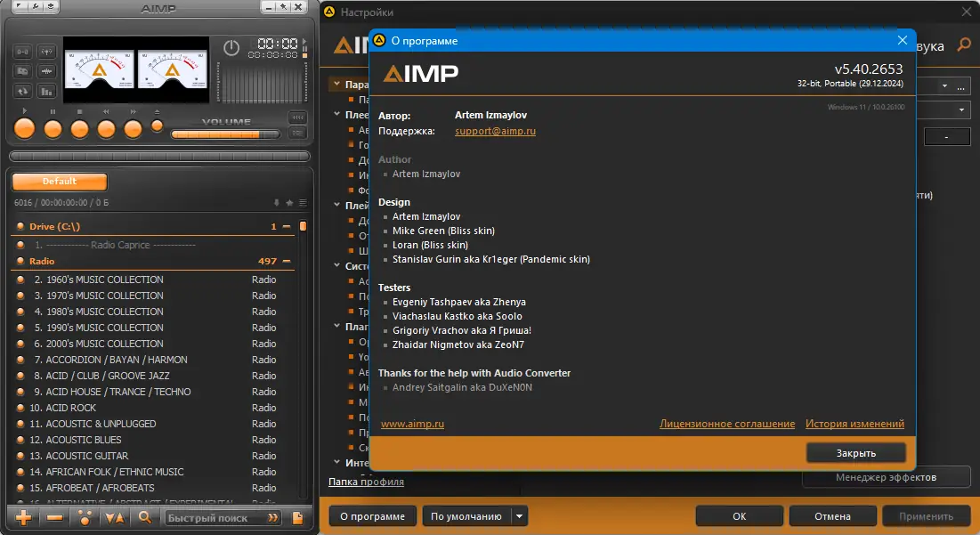Add files with the orange plus icon
Screen dimensions: 980x535
23,517
